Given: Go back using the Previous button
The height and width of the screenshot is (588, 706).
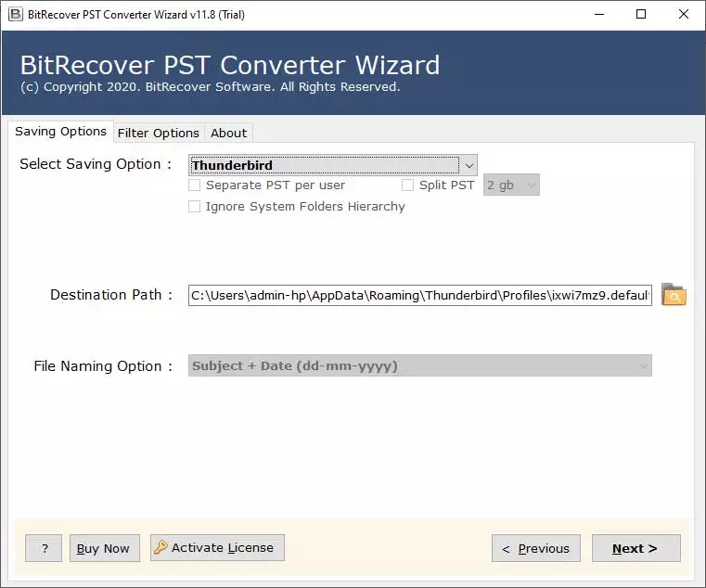Looking at the screenshot, I should [536, 548].
